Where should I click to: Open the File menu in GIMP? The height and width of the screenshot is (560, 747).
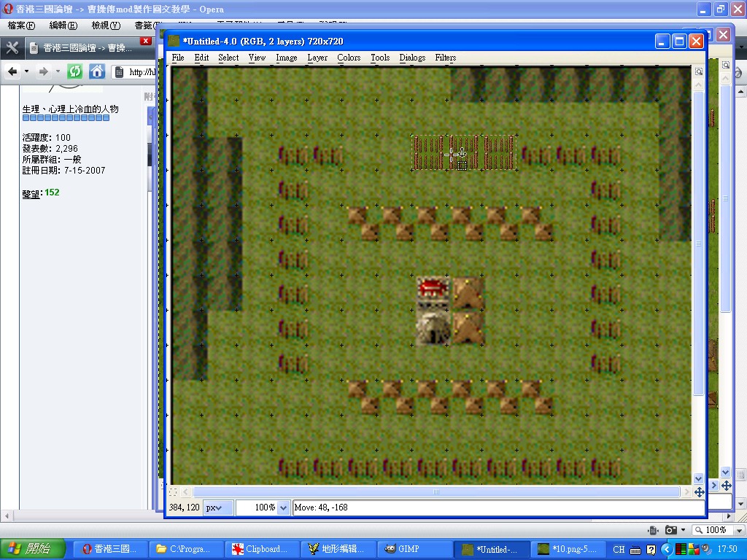178,58
